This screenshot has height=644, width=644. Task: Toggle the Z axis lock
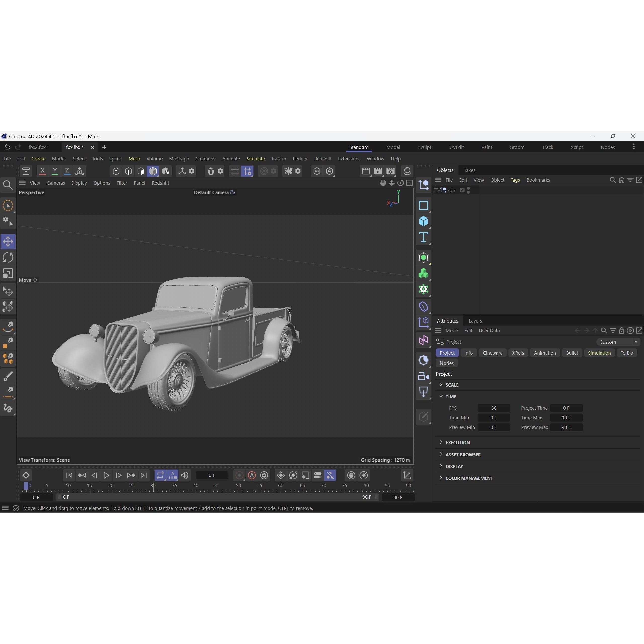click(x=67, y=171)
